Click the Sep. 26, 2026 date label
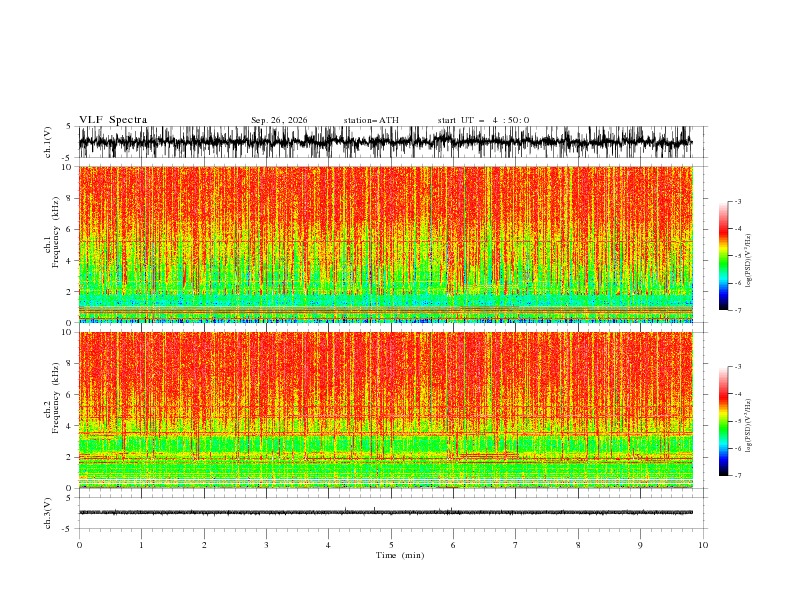 pyautogui.click(x=279, y=120)
